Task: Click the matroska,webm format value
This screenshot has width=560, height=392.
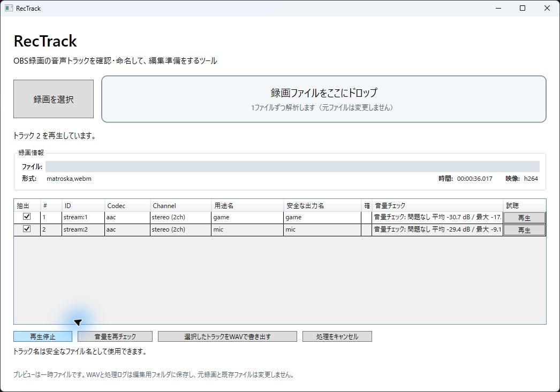Action: coord(69,179)
